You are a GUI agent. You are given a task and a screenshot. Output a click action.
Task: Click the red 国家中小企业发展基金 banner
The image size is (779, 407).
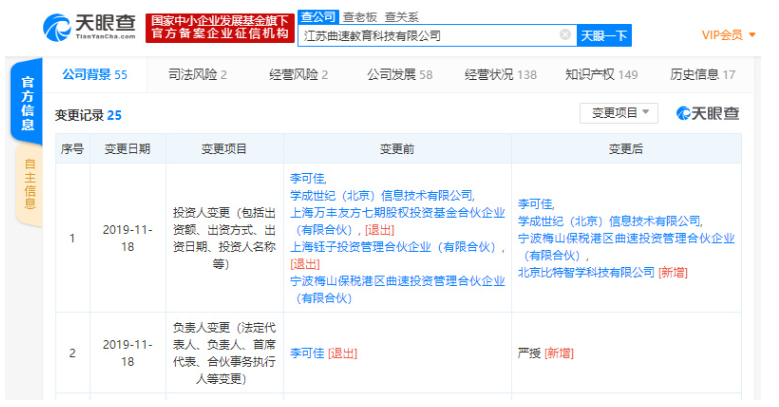pyautogui.click(x=220, y=28)
